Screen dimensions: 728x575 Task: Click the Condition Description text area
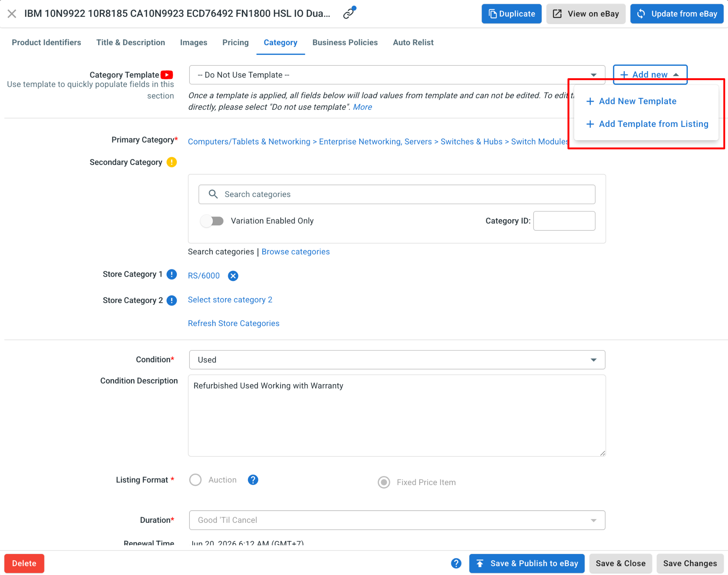coord(397,415)
